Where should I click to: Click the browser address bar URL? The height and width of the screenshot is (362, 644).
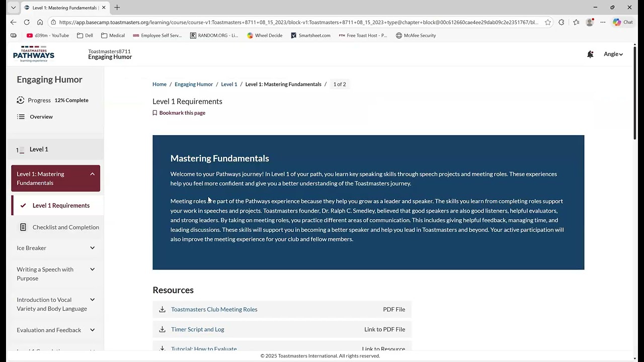click(298, 22)
